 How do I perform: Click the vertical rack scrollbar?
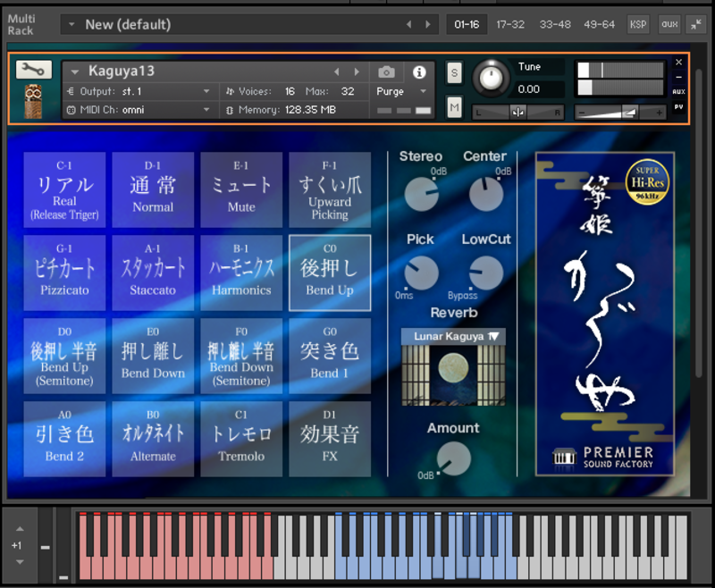(698, 223)
